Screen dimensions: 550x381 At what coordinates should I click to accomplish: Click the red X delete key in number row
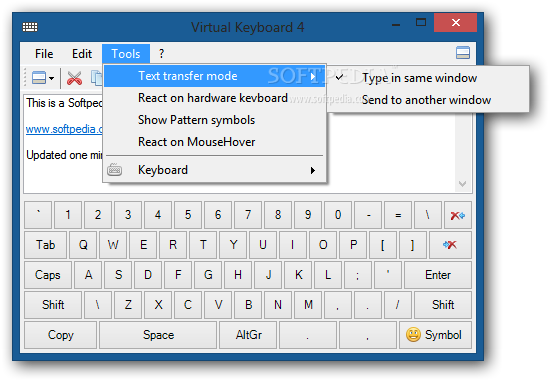pos(457,215)
